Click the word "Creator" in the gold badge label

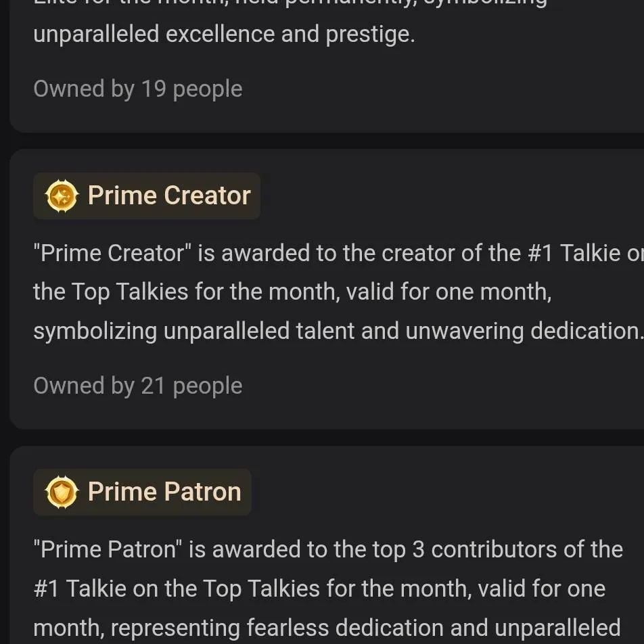point(208,196)
